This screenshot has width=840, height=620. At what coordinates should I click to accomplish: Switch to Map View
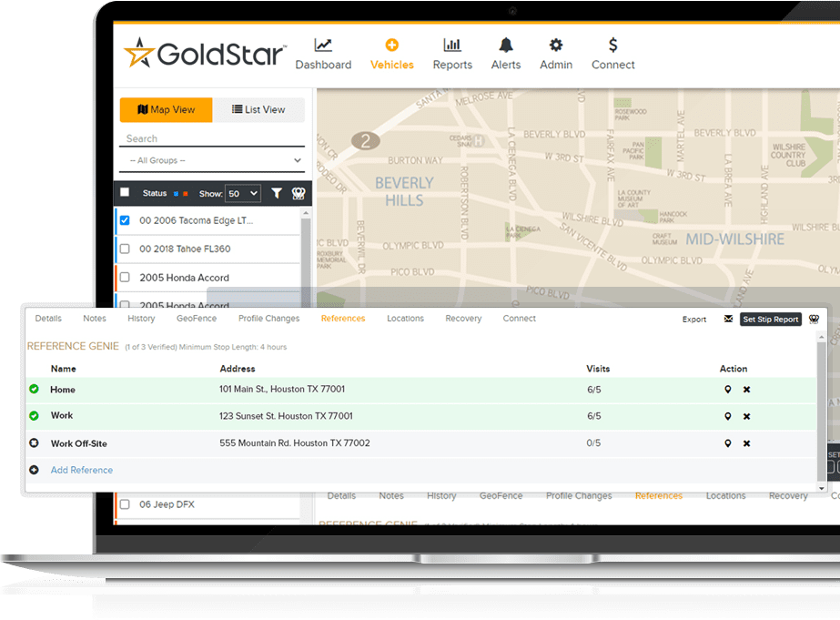(x=166, y=109)
